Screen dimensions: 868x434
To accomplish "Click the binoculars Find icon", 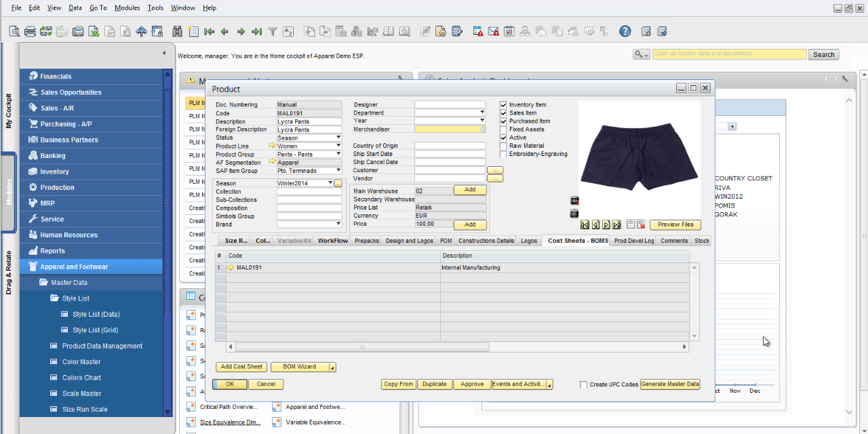I will click(x=178, y=31).
